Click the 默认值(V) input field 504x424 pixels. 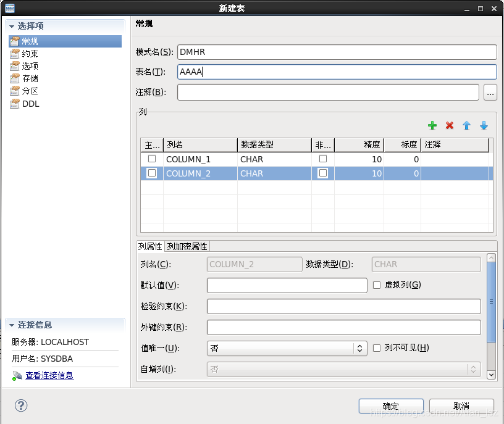(x=287, y=285)
